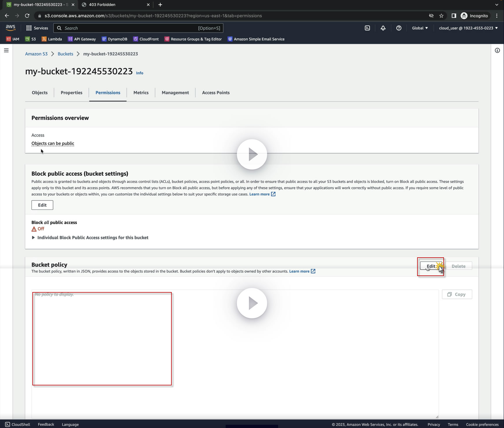Reload the page in the browser
504x428 pixels.
click(27, 16)
